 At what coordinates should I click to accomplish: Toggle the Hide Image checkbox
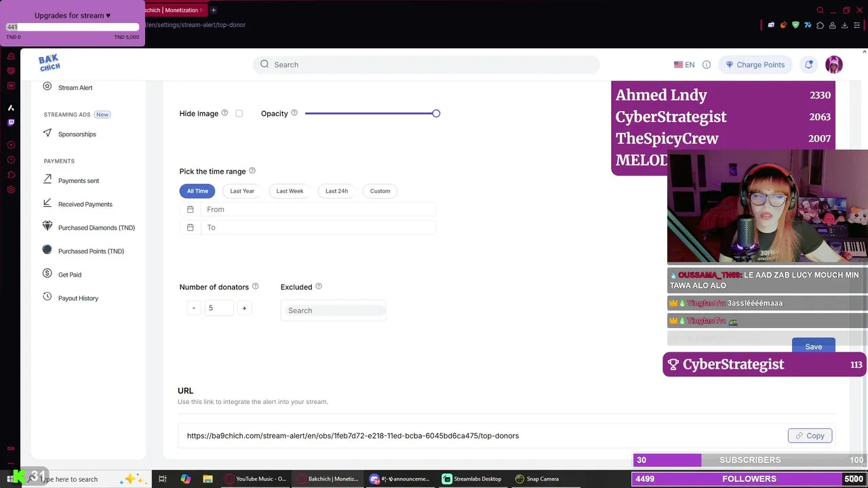point(239,113)
